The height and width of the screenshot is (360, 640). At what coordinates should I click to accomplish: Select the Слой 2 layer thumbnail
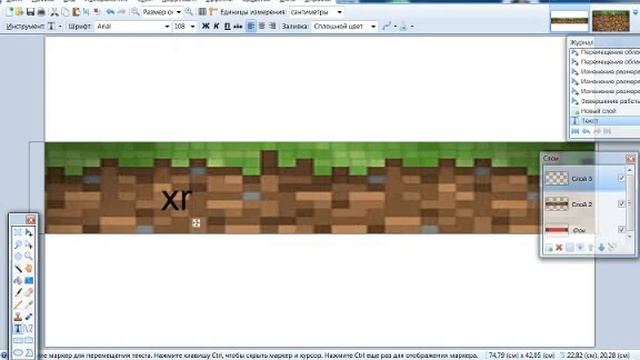557,204
